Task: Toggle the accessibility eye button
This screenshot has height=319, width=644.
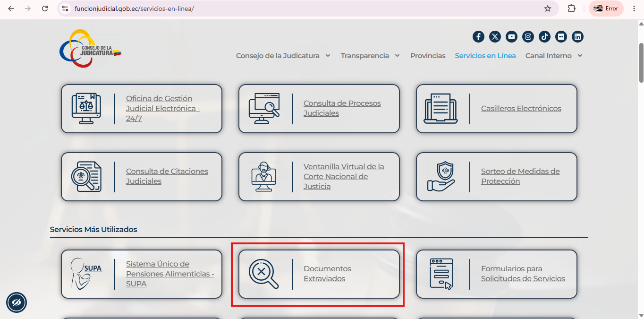Action: (x=17, y=302)
